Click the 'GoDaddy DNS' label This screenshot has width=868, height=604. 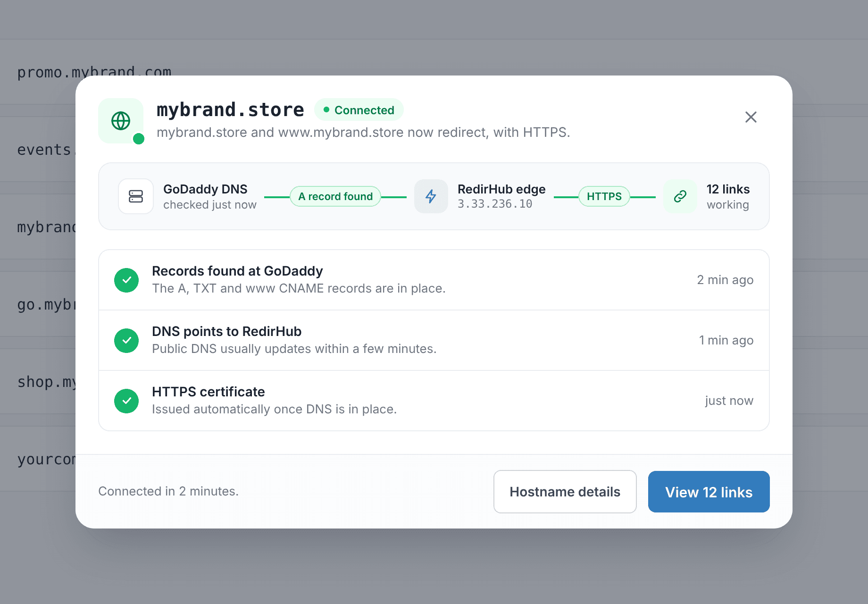coord(205,189)
